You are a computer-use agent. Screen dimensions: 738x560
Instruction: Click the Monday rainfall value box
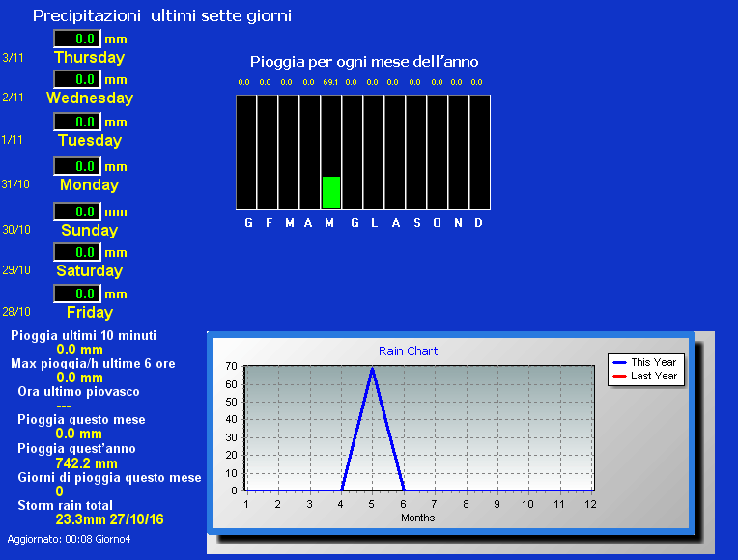coord(77,166)
